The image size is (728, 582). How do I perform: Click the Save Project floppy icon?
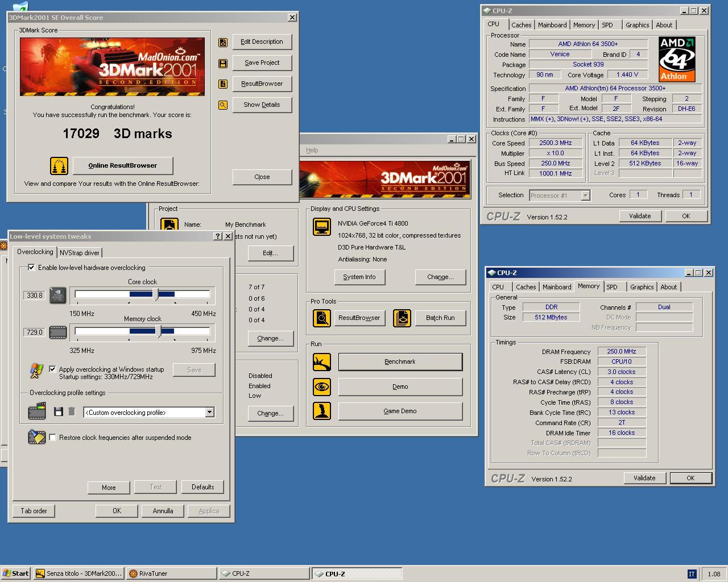click(223, 63)
